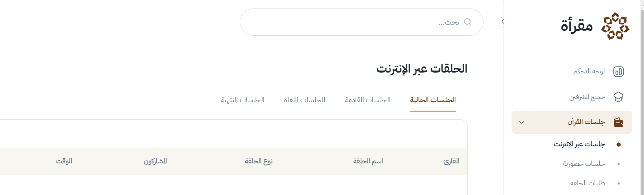This screenshot has height=195, width=644.
Task: Click the search magnifier icon
Action: pyautogui.click(x=468, y=22)
